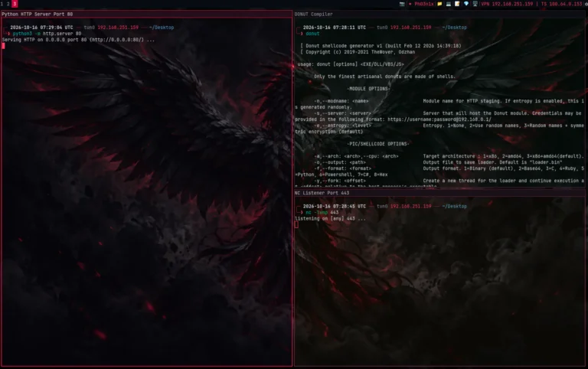
Task: Click the -o,--output: <path> option
Action: pos(340,162)
